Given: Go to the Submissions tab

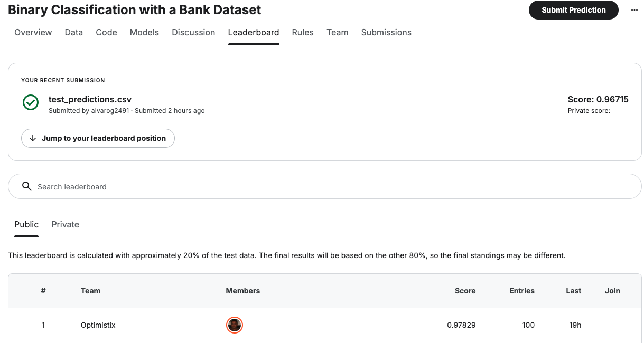Looking at the screenshot, I should click(386, 32).
